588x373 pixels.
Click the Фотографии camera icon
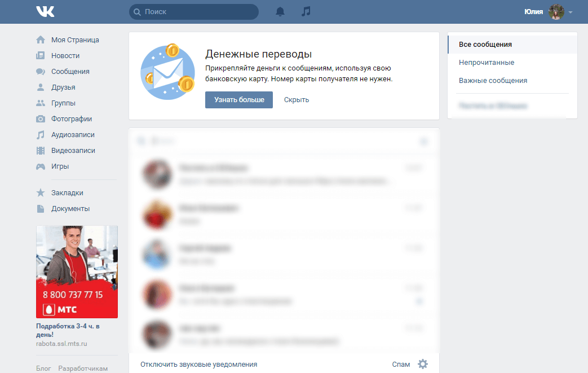pos(41,119)
